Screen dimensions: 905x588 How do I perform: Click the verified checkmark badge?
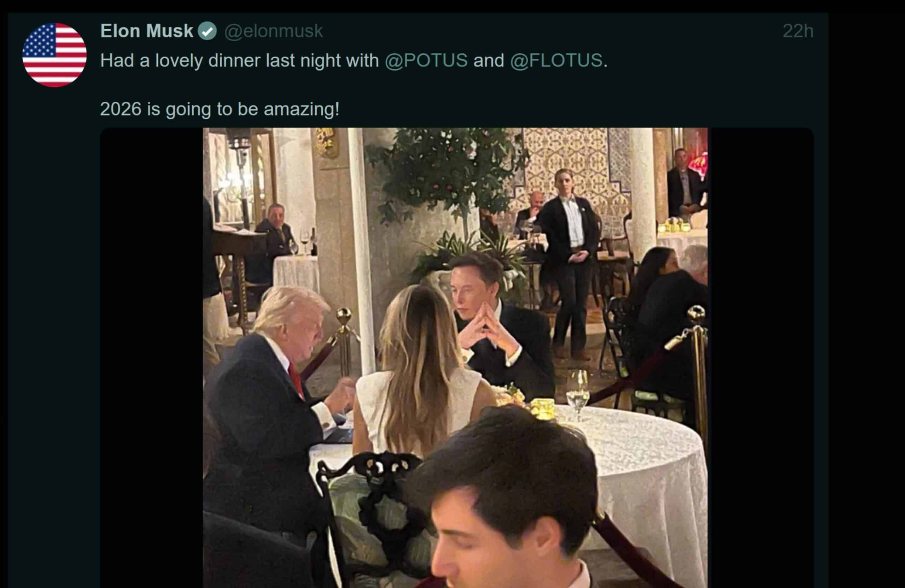click(207, 31)
